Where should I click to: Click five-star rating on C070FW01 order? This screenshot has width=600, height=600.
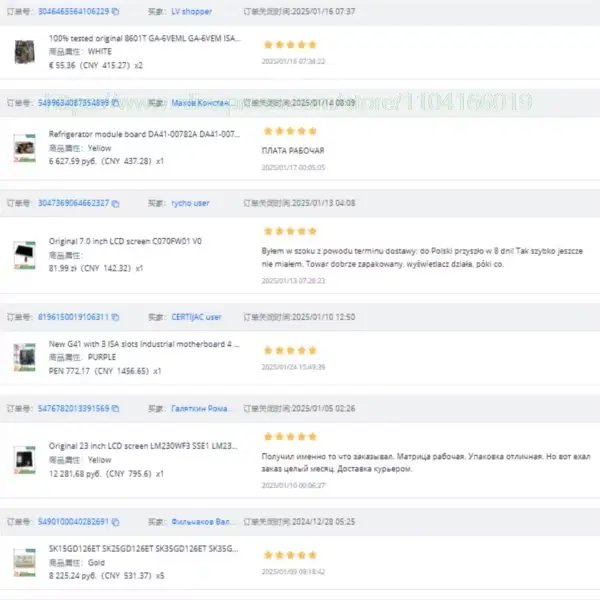coord(290,231)
